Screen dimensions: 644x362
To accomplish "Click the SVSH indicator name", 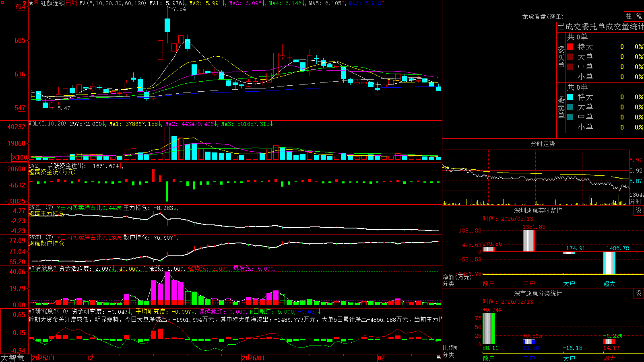I will (35, 238).
